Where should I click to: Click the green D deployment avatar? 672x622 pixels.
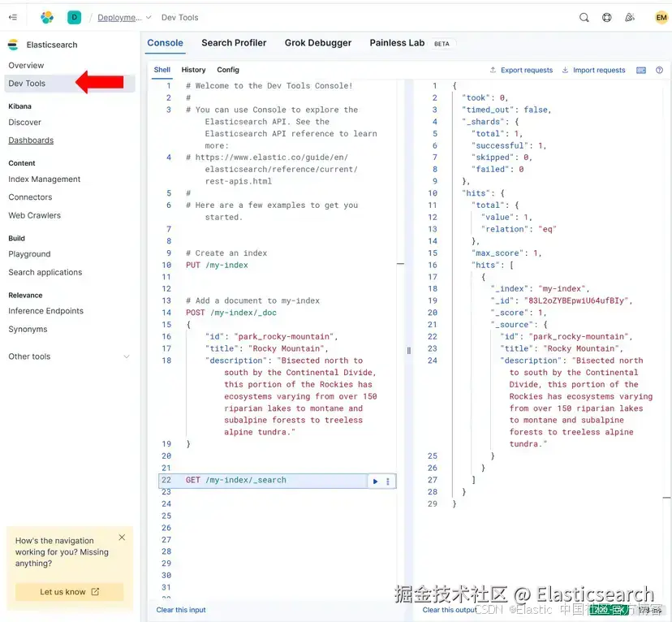click(74, 18)
